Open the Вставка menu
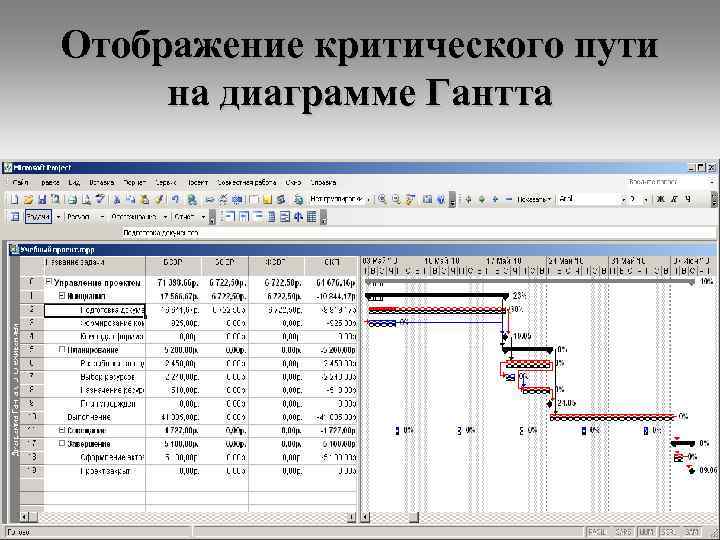This screenshot has height=540, width=720. [101, 183]
